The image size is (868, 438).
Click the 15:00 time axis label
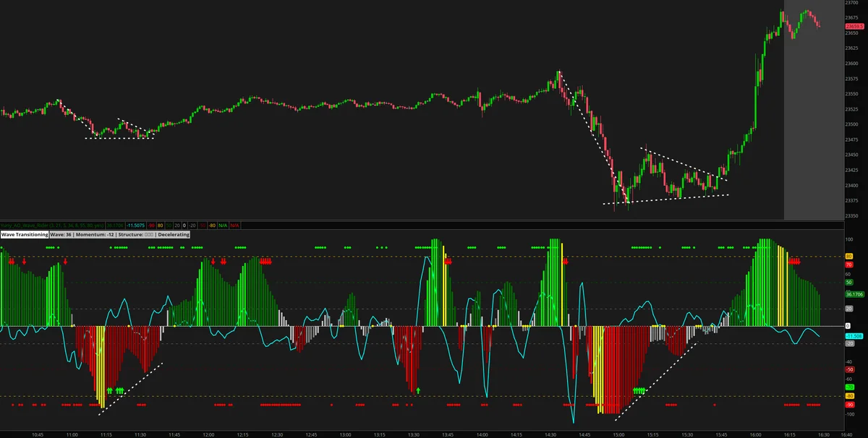619,434
